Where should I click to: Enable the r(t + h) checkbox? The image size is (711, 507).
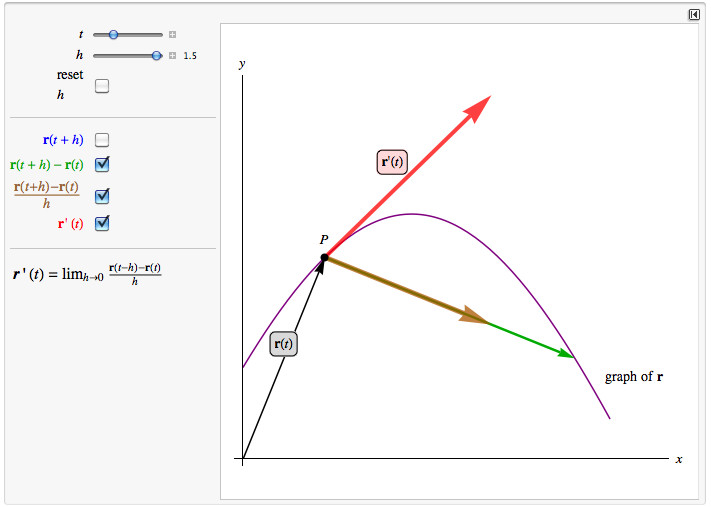102,140
